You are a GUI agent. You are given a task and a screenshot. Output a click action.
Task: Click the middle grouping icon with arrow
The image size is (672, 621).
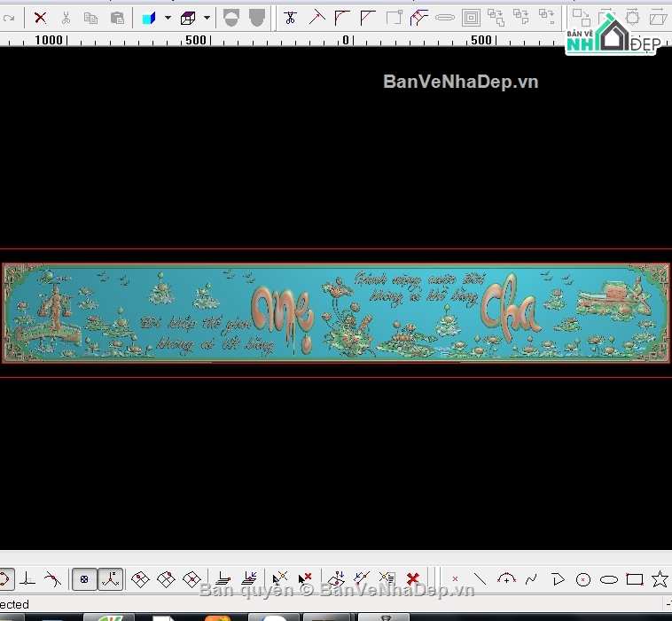tap(521, 17)
